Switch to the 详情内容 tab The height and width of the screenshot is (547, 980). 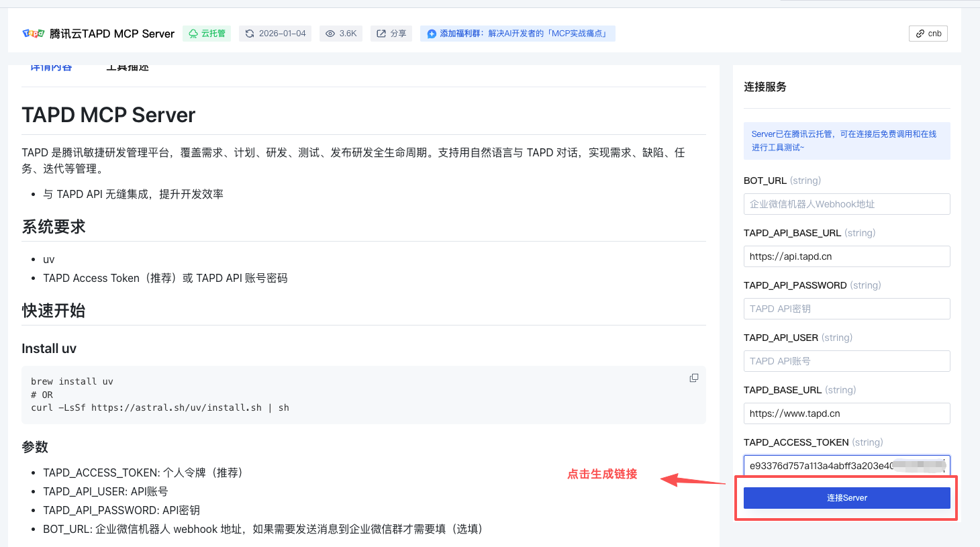pyautogui.click(x=51, y=68)
